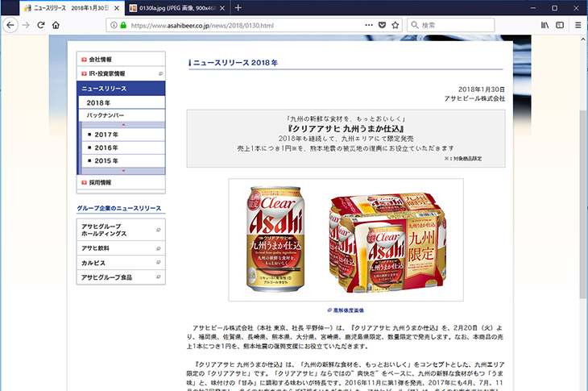Viewport: 588px width, 391px height.
Task: Select the ニュースリリース sidebar menu item
Action: [121, 88]
